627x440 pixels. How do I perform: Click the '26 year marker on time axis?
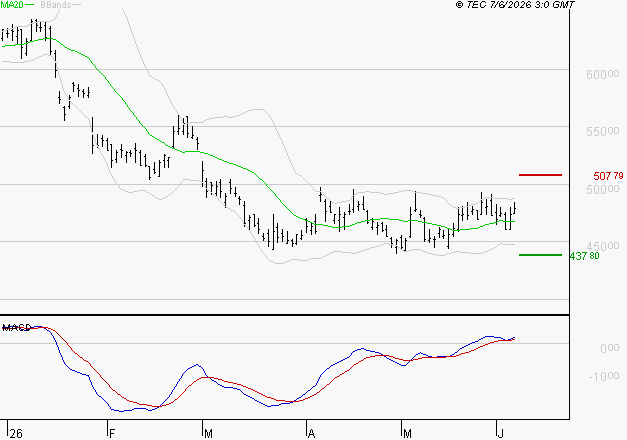point(16,434)
